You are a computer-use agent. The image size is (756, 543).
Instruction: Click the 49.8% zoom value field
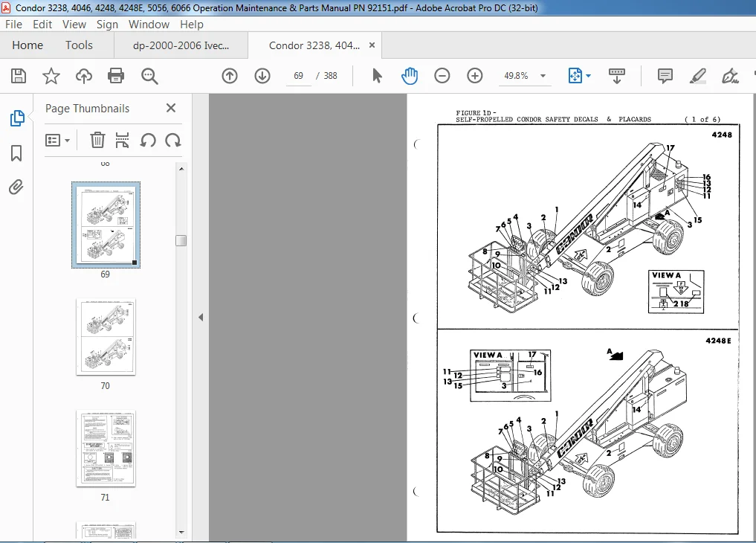coord(516,76)
